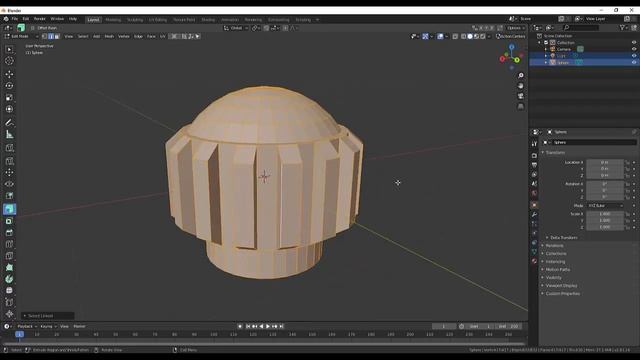Switch to the UV Editing workspace tab
This screenshot has height=360, width=640.
(x=158, y=20)
